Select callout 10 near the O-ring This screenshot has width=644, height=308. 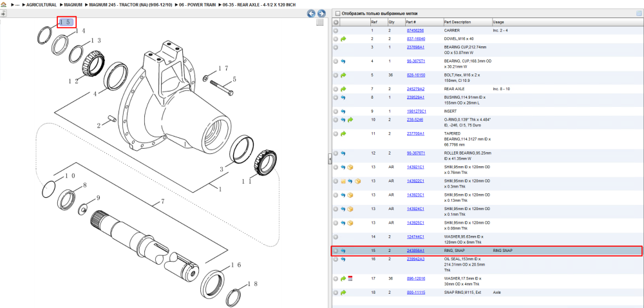[x=70, y=176]
